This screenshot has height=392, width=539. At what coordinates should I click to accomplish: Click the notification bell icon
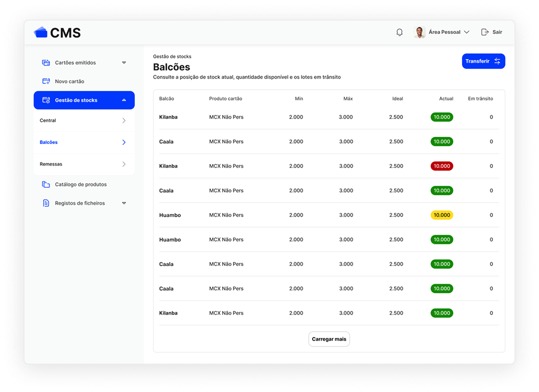pos(399,32)
